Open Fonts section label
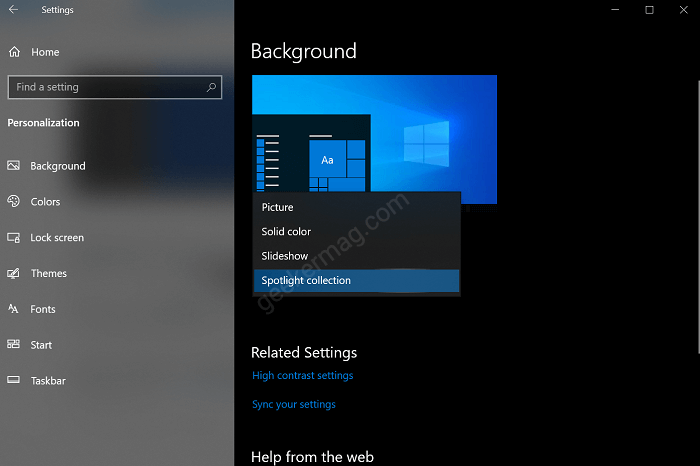This screenshot has height=466, width=700. 43,309
